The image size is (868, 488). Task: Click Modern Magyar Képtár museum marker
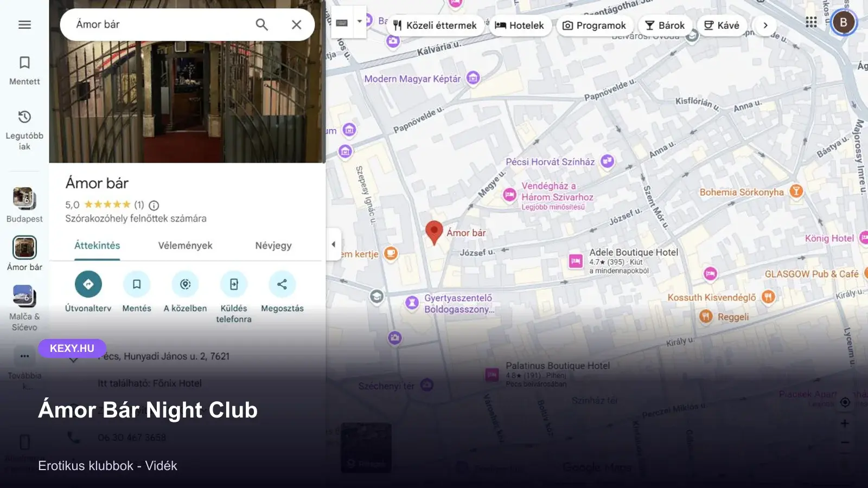[473, 78]
